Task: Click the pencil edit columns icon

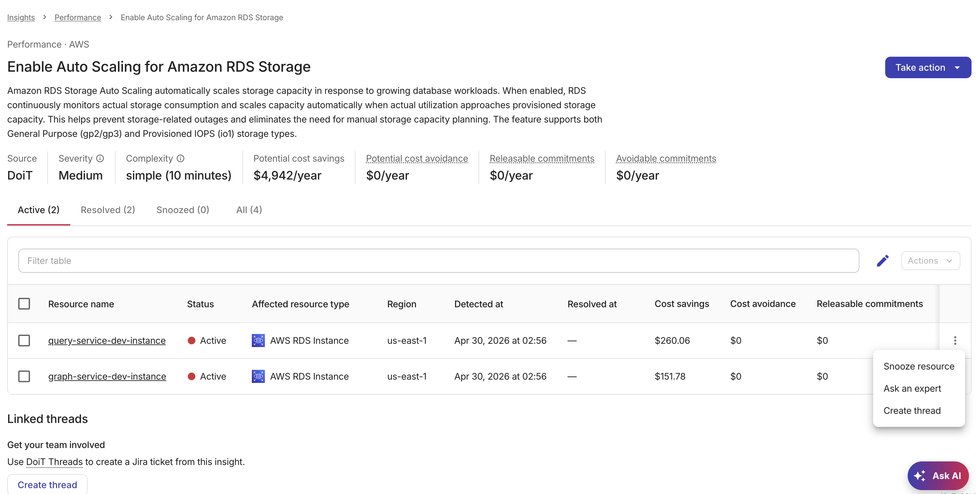Action: coord(883,261)
